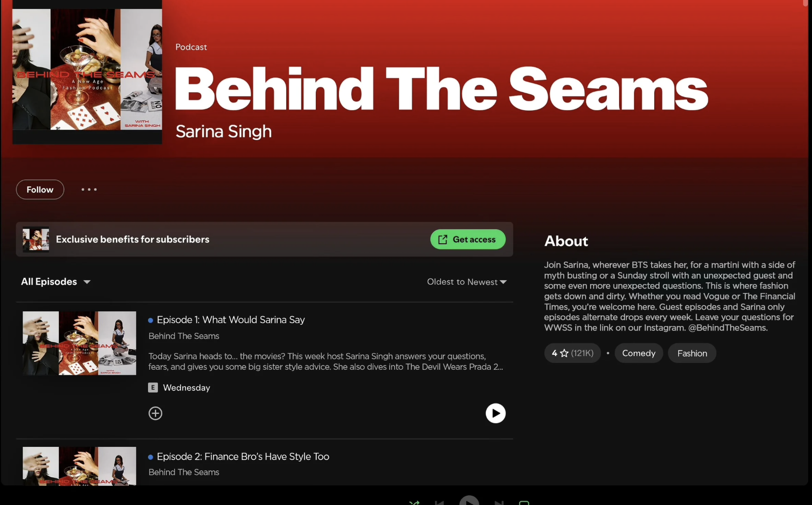Open the subscriber benefits thumbnail image

click(36, 239)
